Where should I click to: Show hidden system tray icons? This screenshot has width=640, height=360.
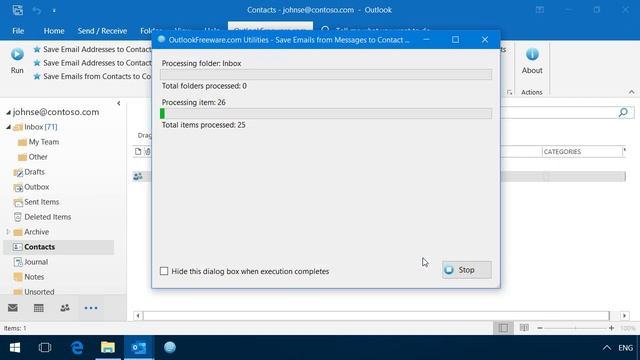click(x=607, y=348)
